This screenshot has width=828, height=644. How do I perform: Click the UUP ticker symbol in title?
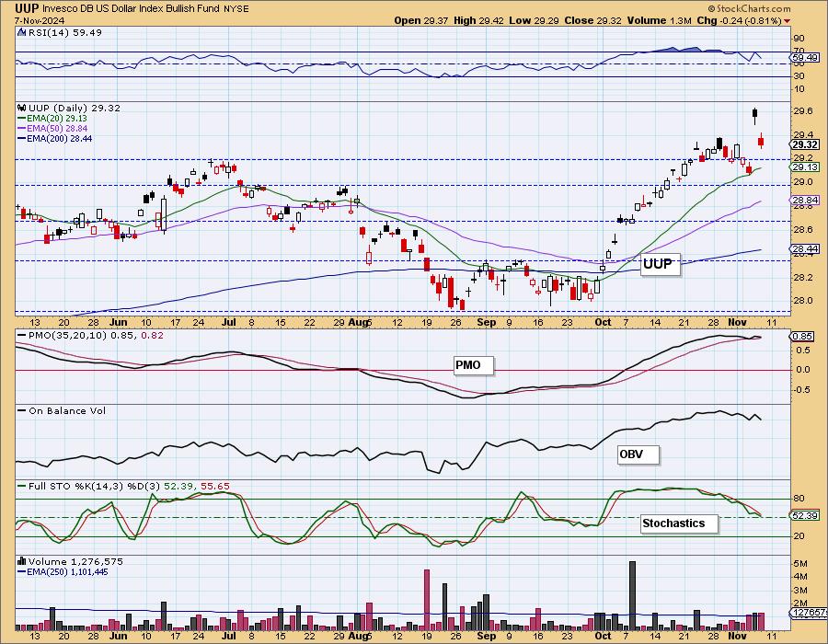27,8
